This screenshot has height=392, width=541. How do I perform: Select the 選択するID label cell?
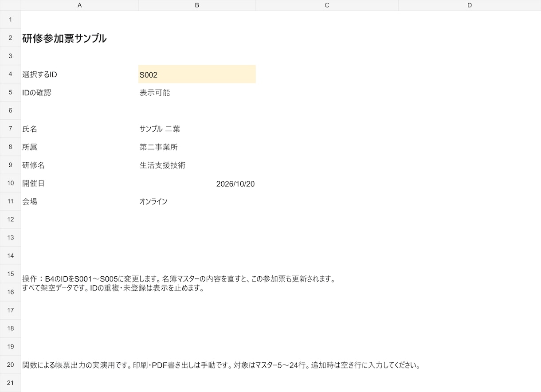pos(79,74)
